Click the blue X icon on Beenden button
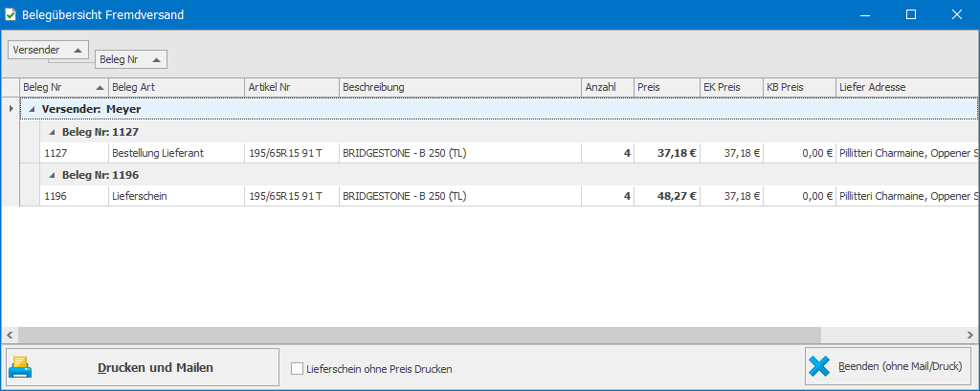The height and width of the screenshot is (391, 980). coord(819,366)
